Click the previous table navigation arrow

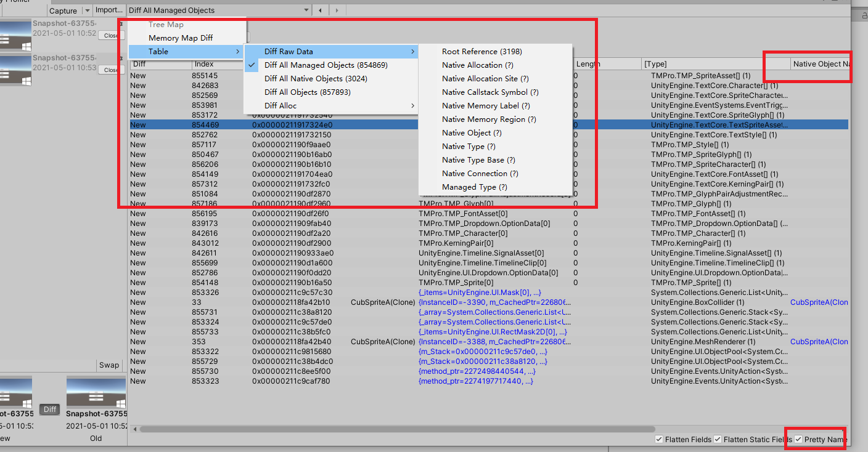point(321,10)
